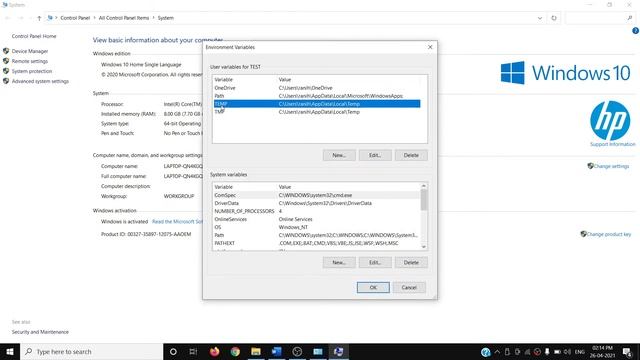Open System protection link
Image resolution: width=640 pixels, height=360 pixels.
click(x=32, y=71)
